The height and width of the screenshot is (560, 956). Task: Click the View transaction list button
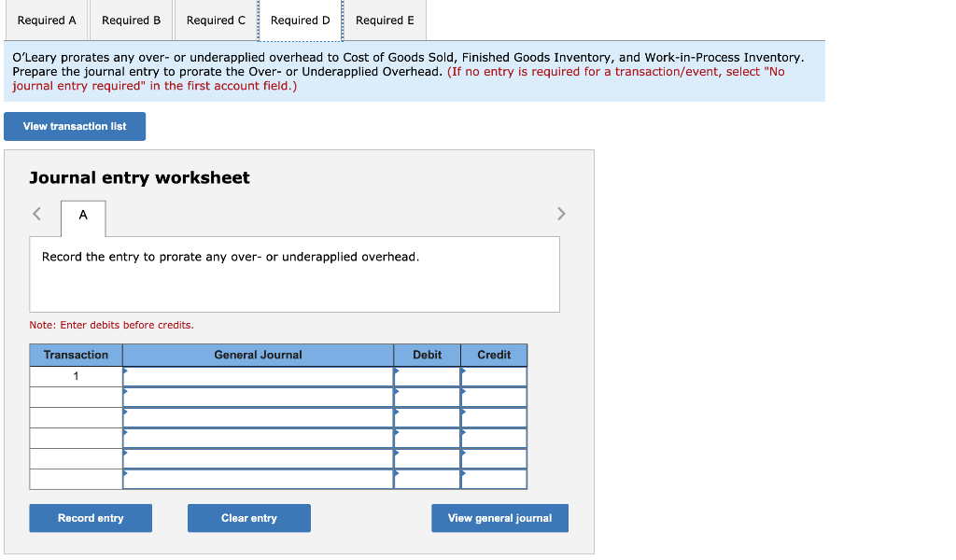[x=74, y=126]
